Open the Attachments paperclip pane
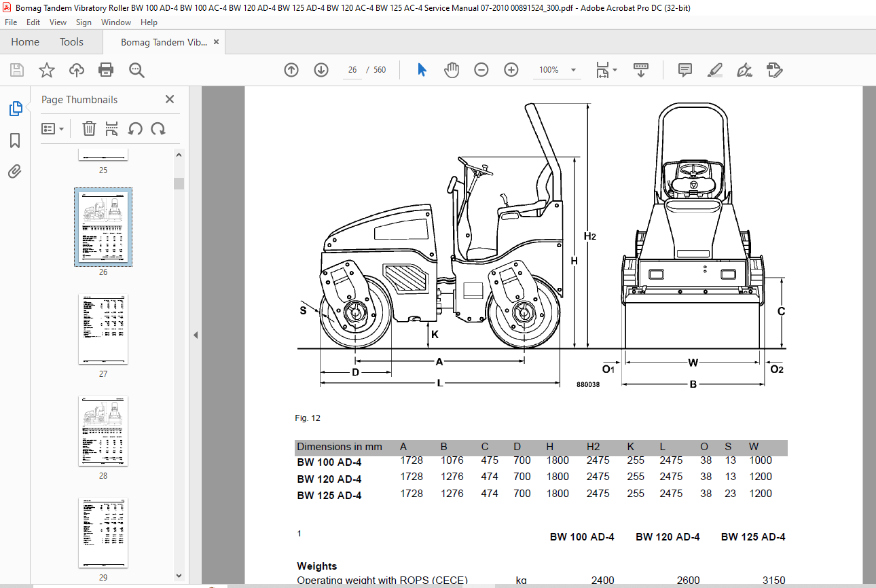This screenshot has height=588, width=876. coord(15,172)
